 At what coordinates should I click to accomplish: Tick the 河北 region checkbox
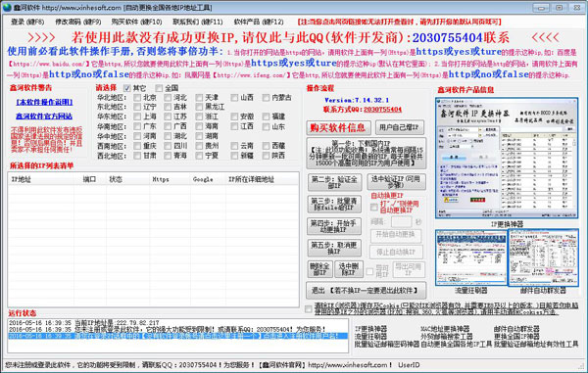[x=168, y=98]
